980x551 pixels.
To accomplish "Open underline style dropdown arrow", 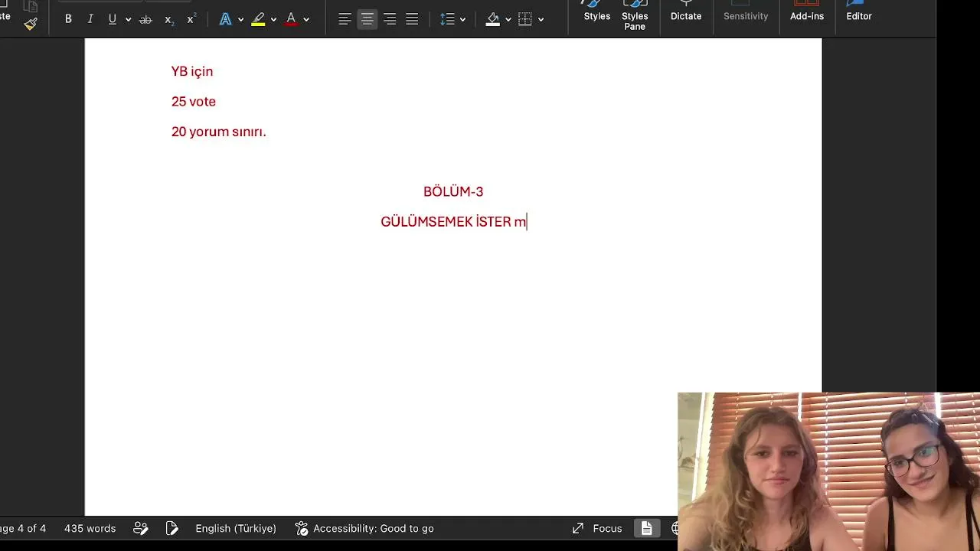I will tap(127, 19).
